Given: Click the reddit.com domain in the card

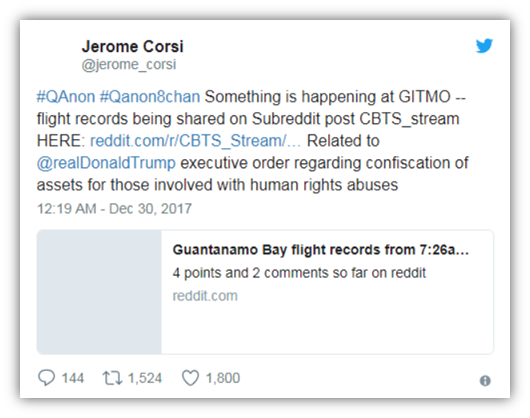Looking at the screenshot, I should click(x=205, y=296).
